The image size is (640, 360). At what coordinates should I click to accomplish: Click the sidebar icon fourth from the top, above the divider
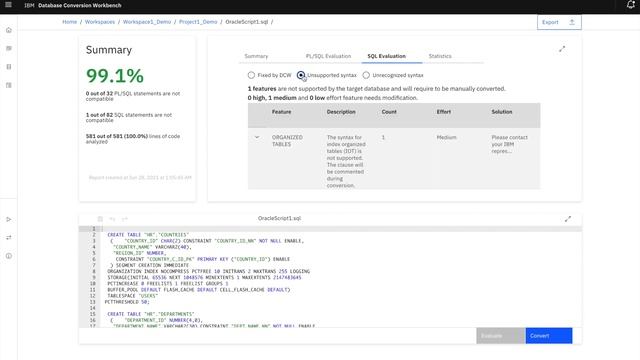pyautogui.click(x=9, y=85)
